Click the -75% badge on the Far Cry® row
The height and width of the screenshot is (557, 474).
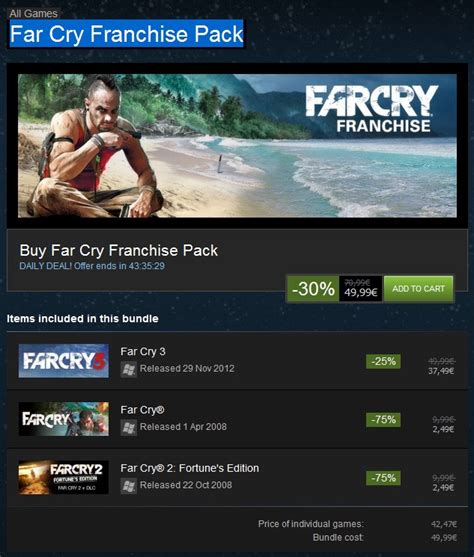tap(383, 420)
